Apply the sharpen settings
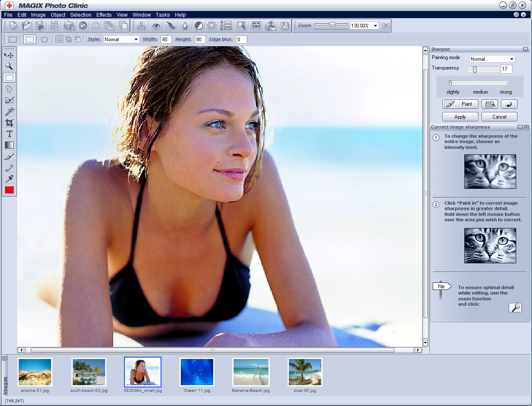This screenshot has height=406, width=532. tap(460, 116)
